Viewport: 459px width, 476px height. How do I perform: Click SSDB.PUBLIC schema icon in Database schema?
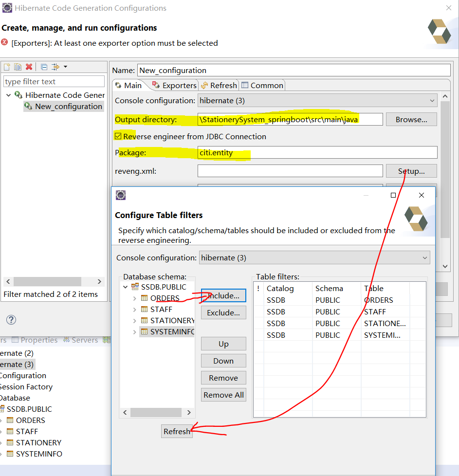pyautogui.click(x=135, y=287)
